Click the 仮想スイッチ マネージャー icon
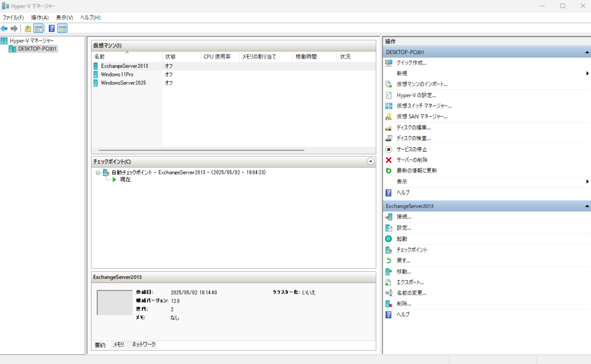Image resolution: width=591 pixels, height=364 pixels. (x=388, y=106)
